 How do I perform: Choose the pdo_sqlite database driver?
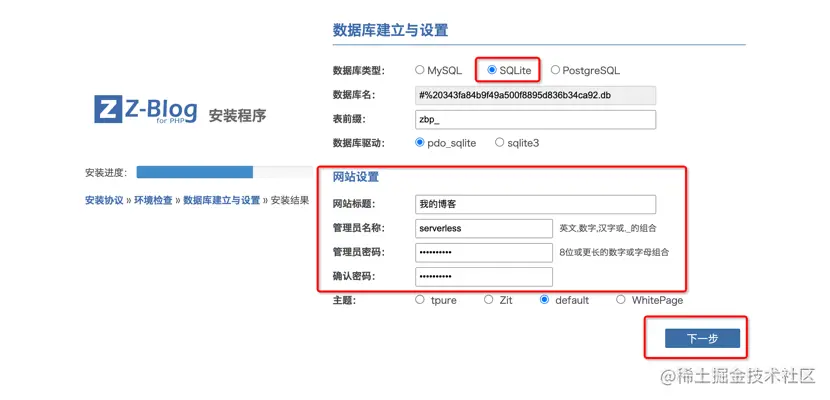(420, 142)
